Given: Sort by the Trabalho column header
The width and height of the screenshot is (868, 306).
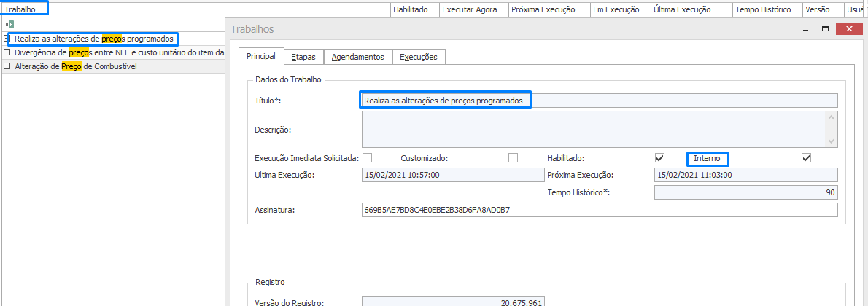Looking at the screenshot, I should (195, 9).
